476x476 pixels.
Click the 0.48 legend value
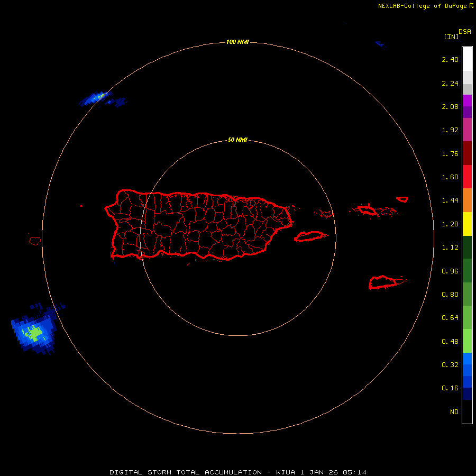pos(450,342)
